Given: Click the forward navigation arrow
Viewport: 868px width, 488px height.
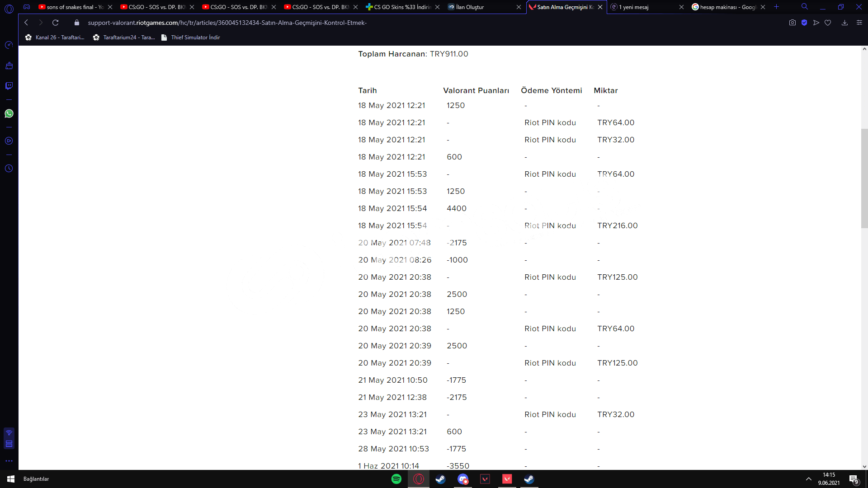Looking at the screenshot, I should [41, 23].
